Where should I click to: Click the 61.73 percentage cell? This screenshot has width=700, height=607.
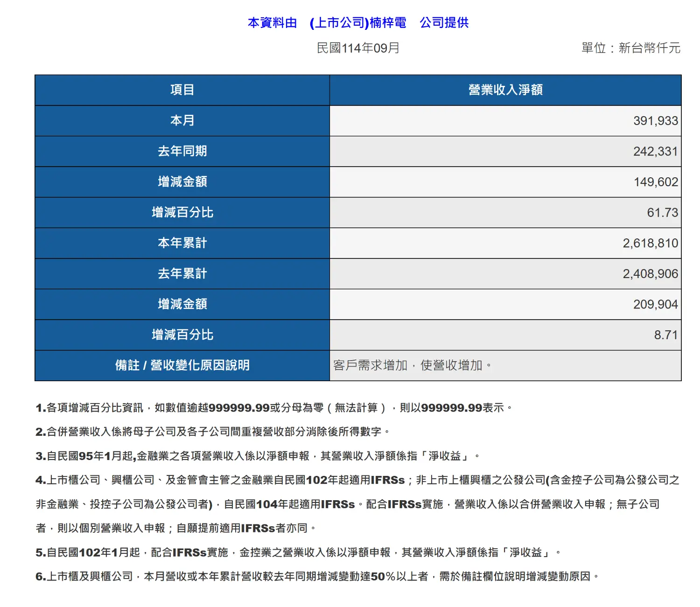click(662, 213)
